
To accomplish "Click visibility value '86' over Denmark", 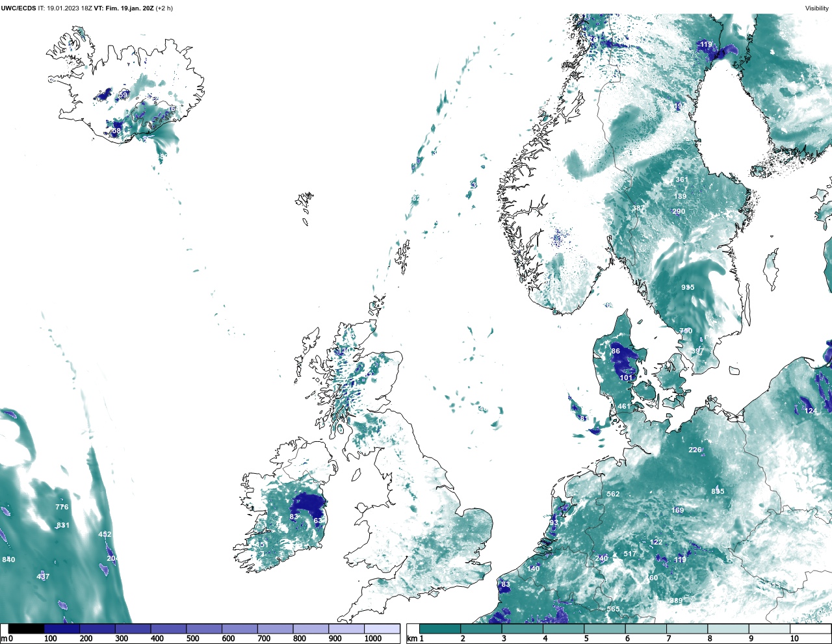I will pos(616,352).
